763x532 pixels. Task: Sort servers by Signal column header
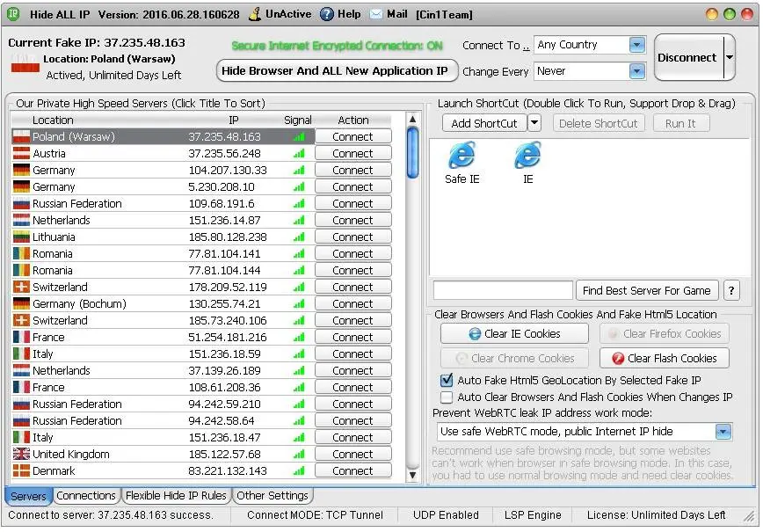tap(298, 120)
